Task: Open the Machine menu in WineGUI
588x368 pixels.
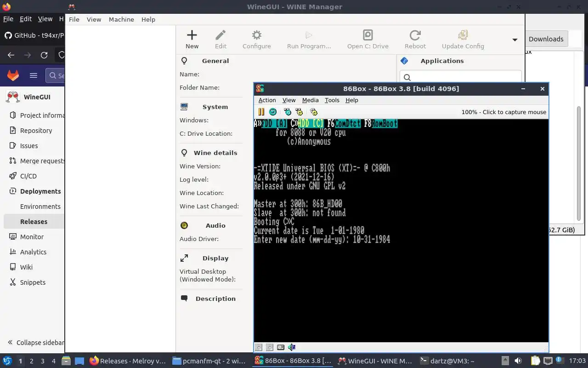Action: pos(121,19)
